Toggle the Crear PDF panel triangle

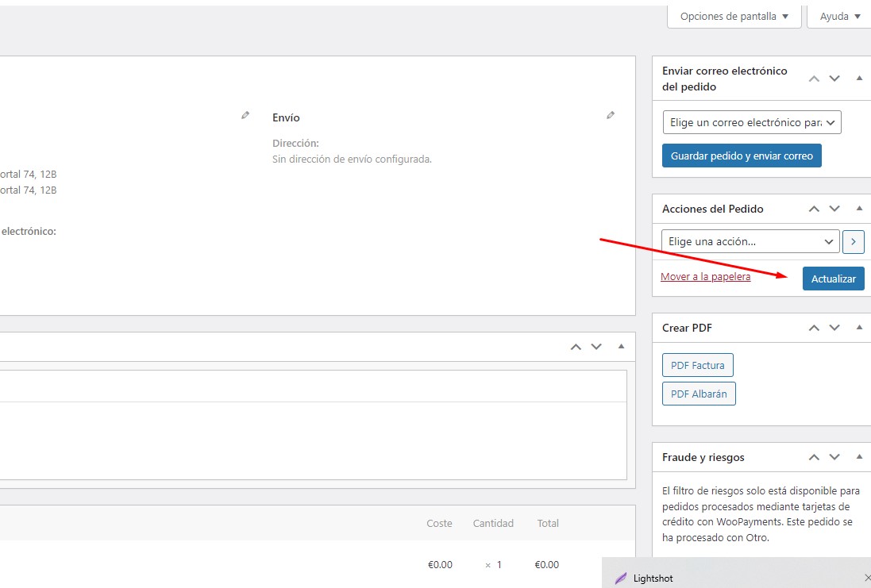tap(859, 328)
